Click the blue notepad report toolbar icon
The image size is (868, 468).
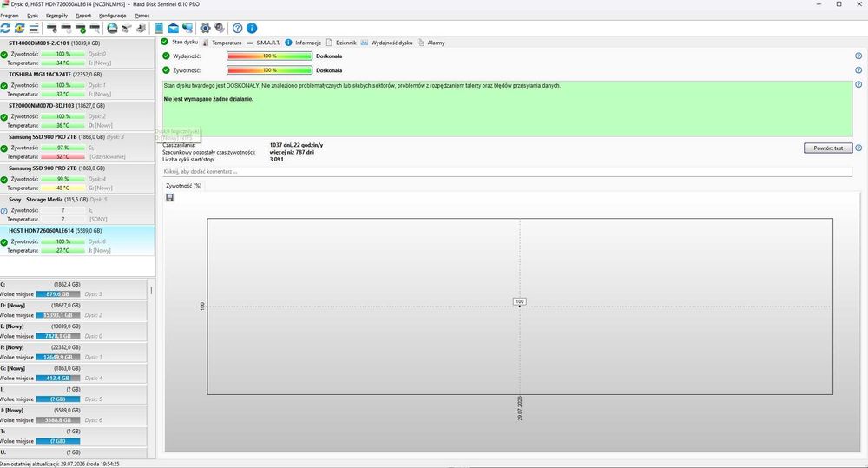(x=159, y=29)
